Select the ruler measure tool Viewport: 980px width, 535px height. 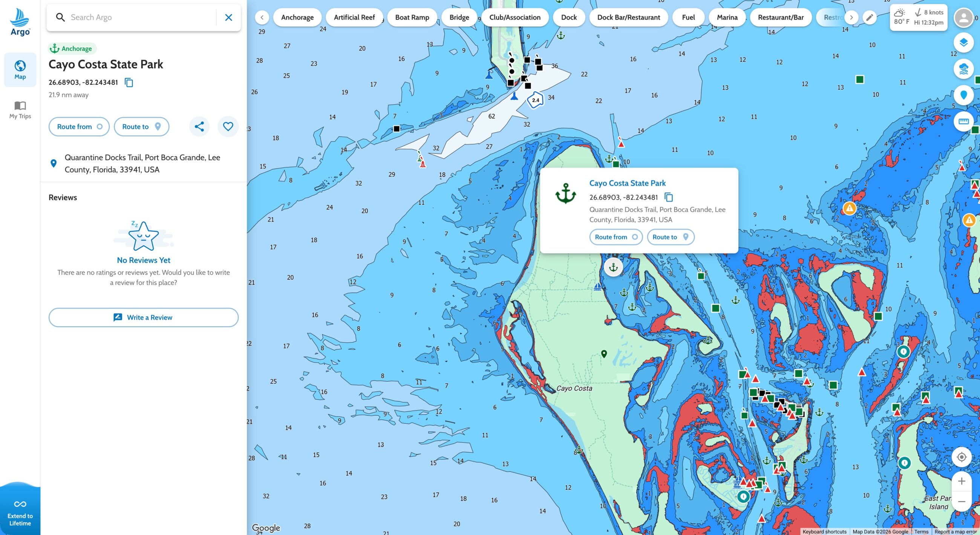(963, 121)
